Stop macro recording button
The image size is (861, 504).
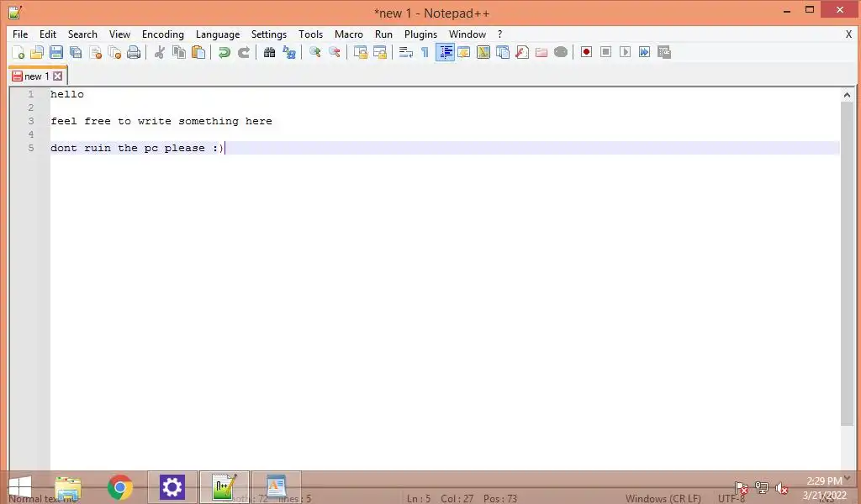[605, 52]
